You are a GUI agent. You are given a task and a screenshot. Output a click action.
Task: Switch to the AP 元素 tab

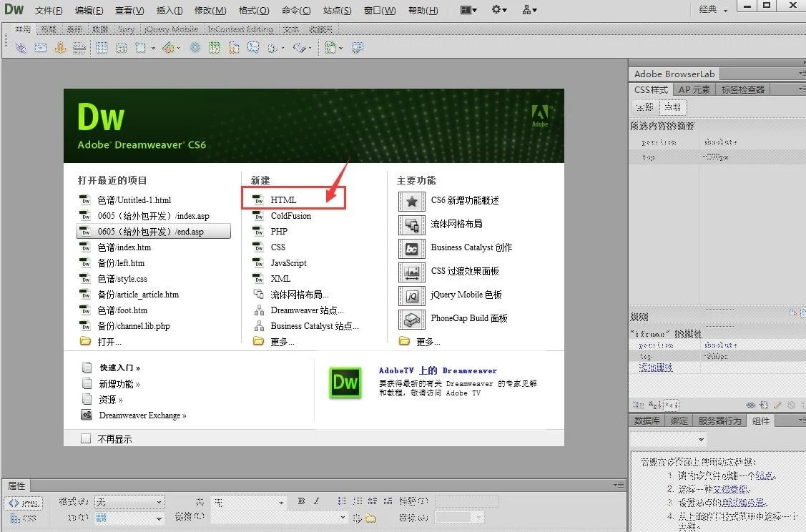tap(694, 89)
